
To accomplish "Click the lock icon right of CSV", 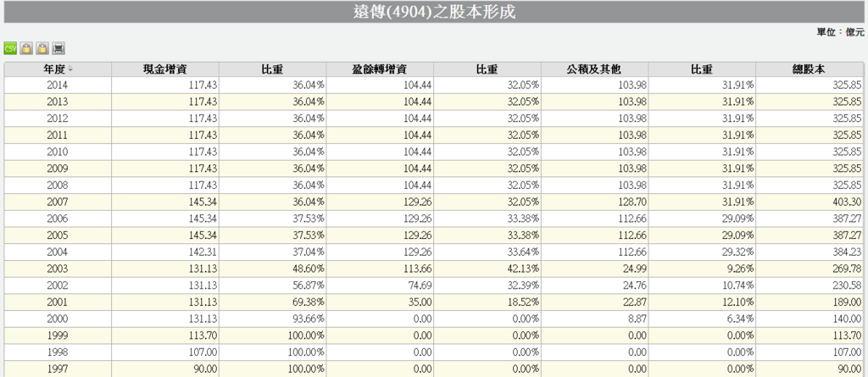I will [x=26, y=49].
